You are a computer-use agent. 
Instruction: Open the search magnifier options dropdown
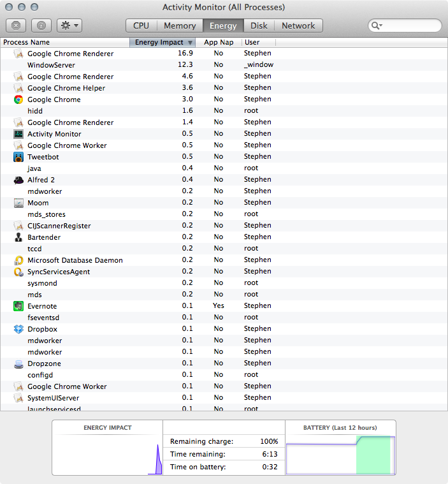pos(376,26)
